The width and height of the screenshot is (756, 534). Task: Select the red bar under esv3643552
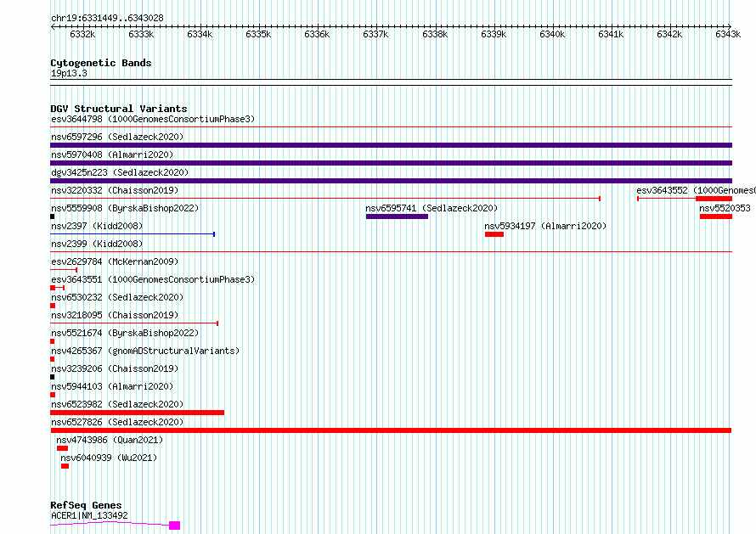[714, 199]
